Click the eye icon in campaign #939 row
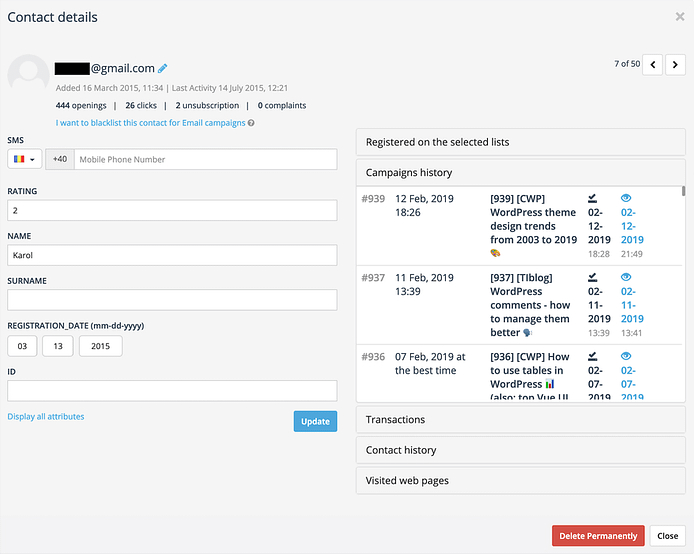 (x=627, y=198)
